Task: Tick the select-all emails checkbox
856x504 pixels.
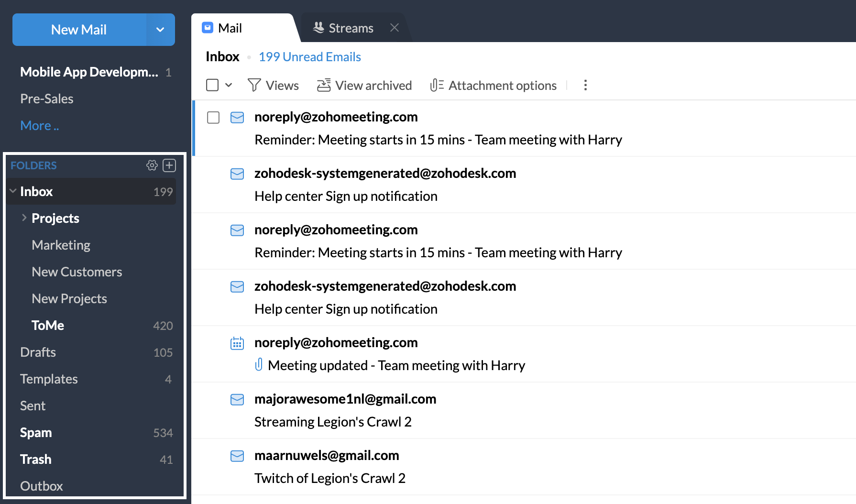Action: [x=212, y=84]
